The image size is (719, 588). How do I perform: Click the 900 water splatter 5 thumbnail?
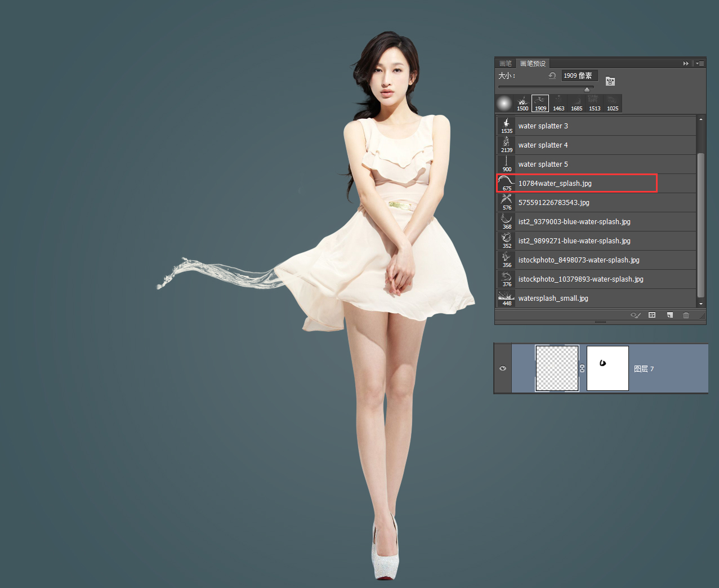[507, 164]
